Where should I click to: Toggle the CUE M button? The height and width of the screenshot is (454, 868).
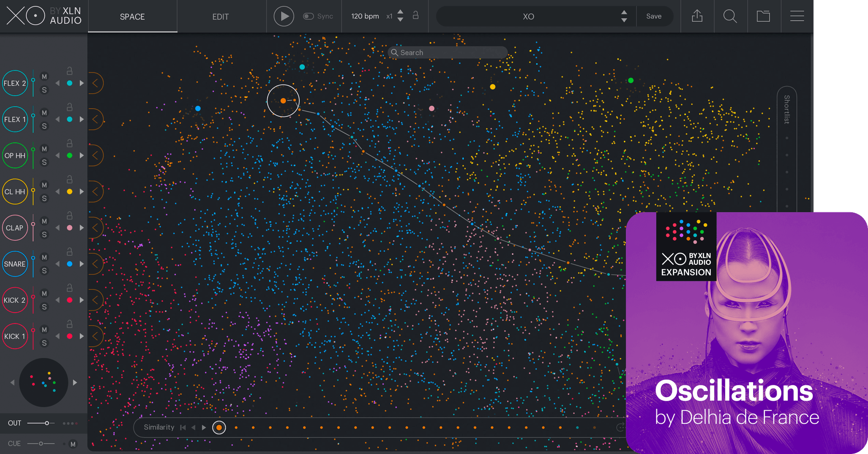pos(73,444)
